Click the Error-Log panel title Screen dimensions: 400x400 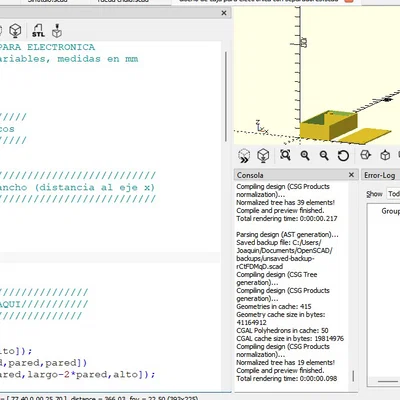click(379, 175)
